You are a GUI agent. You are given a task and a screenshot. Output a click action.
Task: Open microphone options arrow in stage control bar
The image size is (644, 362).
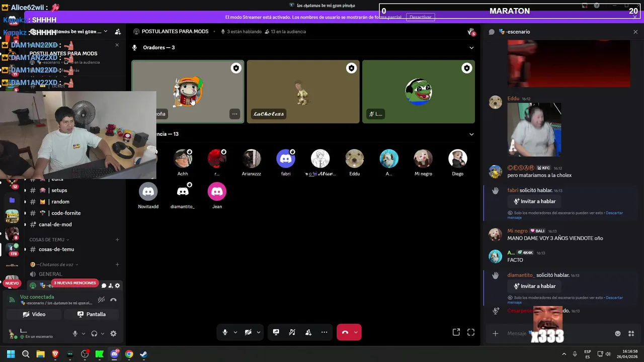coord(235,332)
